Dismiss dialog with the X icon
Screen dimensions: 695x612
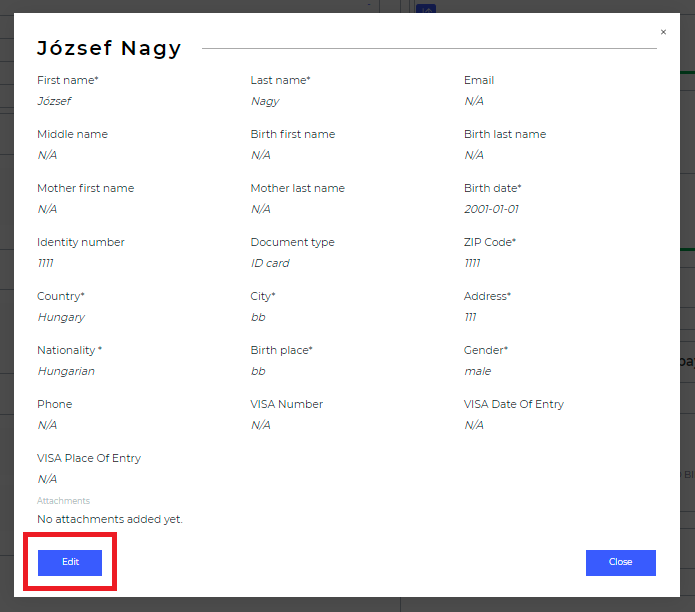coord(663,32)
